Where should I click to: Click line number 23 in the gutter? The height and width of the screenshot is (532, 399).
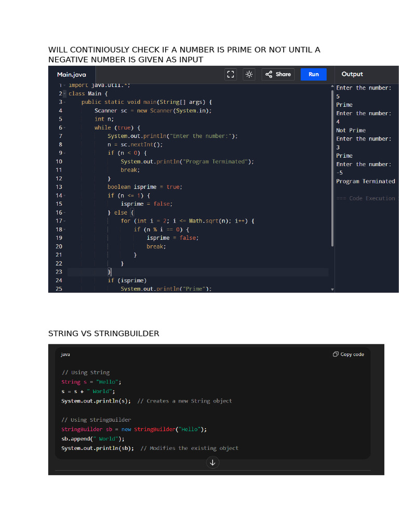coord(59,272)
